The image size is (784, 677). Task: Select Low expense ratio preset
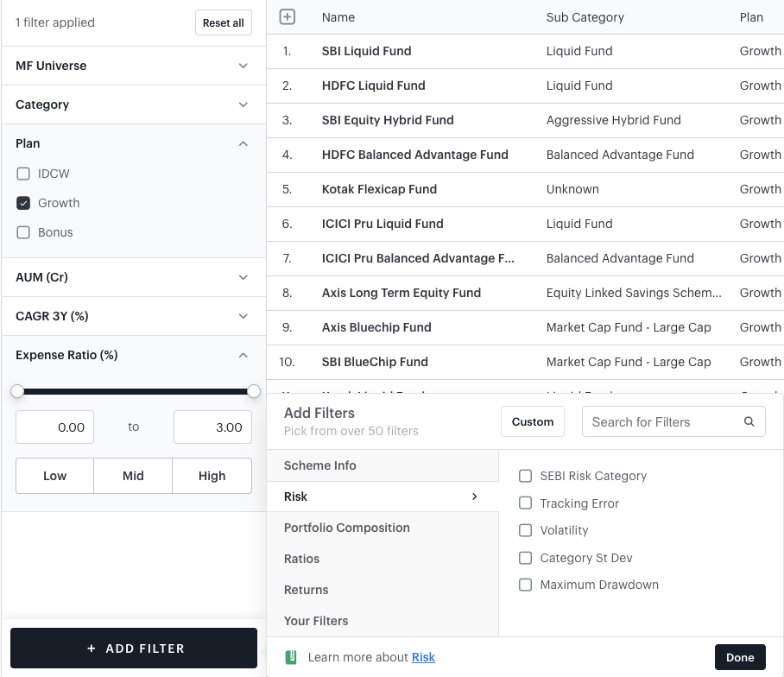pos(54,476)
